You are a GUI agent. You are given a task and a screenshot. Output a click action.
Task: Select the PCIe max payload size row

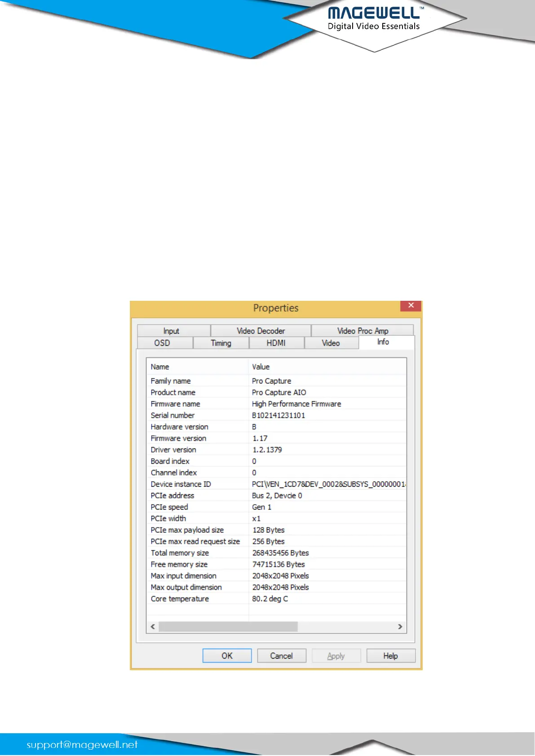[277, 530]
